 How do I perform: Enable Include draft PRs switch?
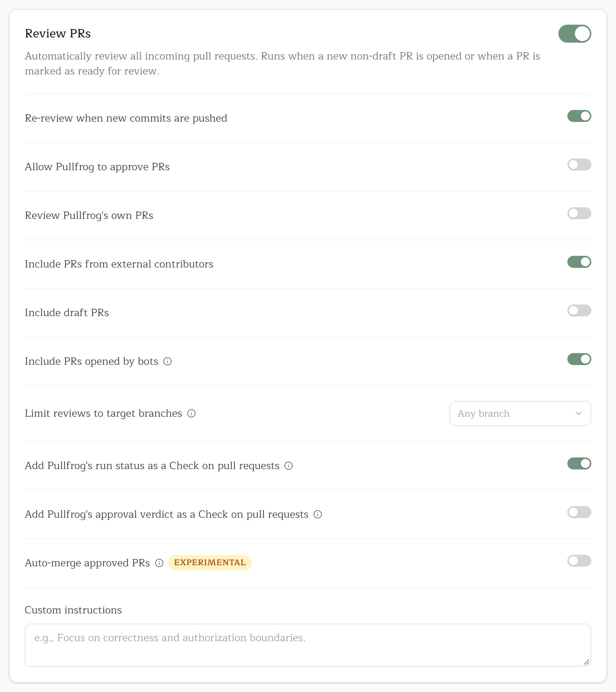[x=579, y=310]
